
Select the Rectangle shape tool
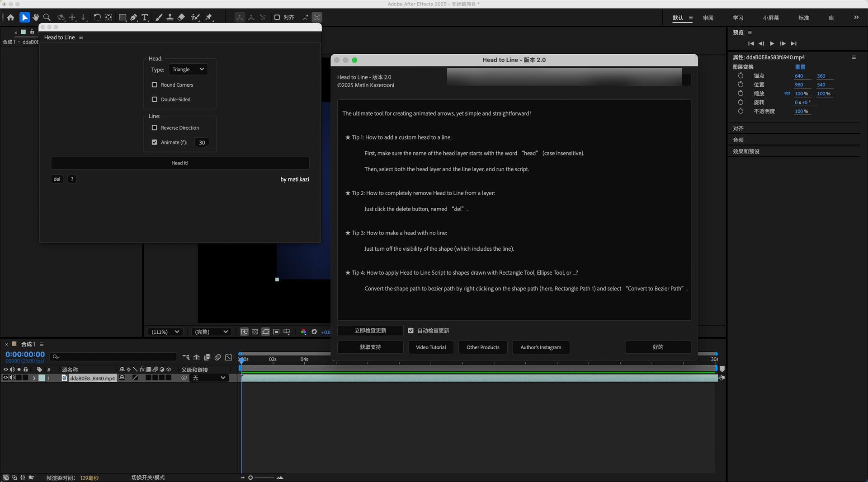122,18
